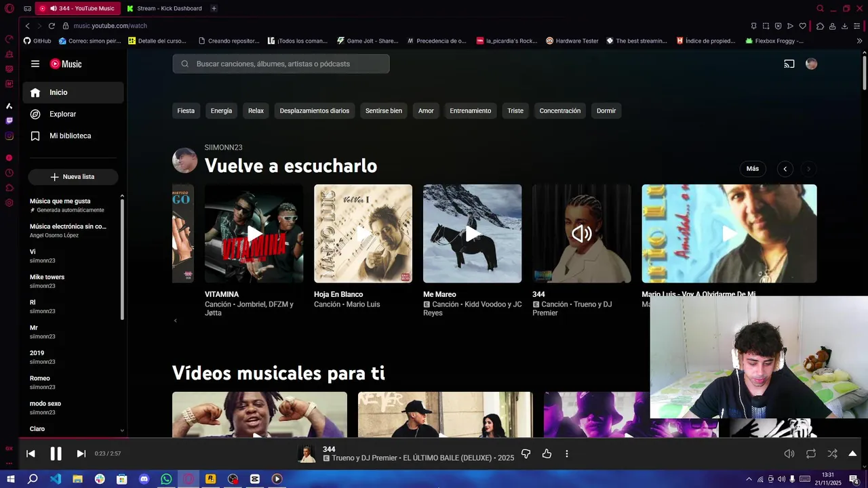
Task: Show hidden system tray icons
Action: [749, 479]
